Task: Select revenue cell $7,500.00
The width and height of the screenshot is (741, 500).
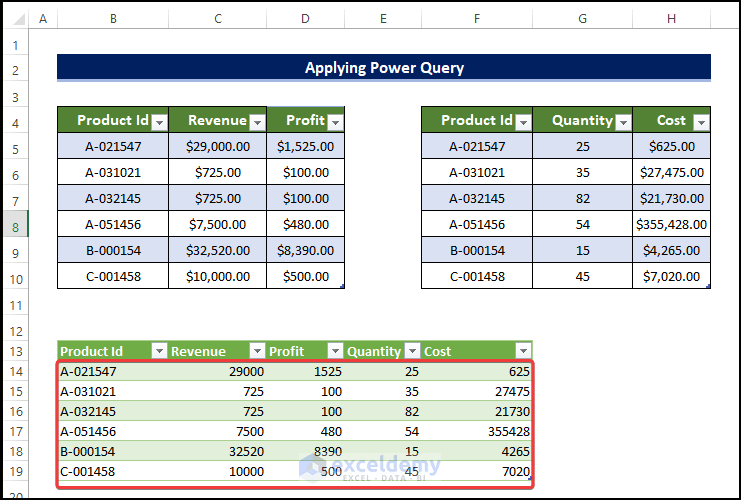Action: (218, 224)
